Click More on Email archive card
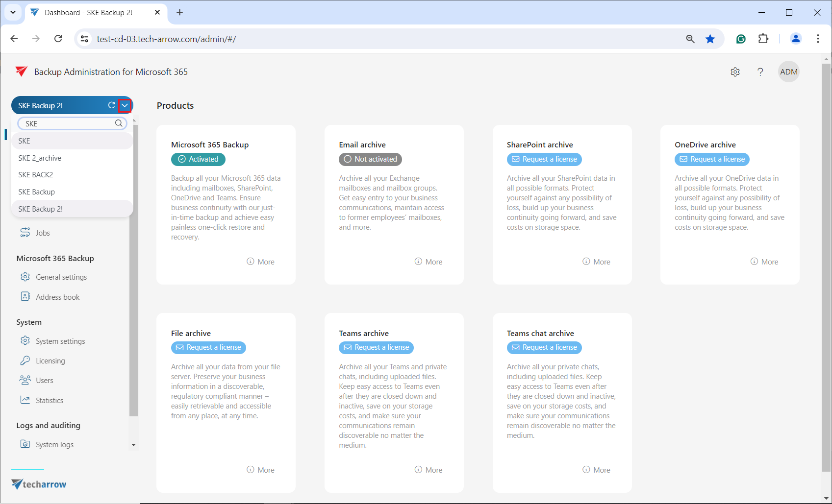Screen dimensions: 832x504 pos(429,262)
